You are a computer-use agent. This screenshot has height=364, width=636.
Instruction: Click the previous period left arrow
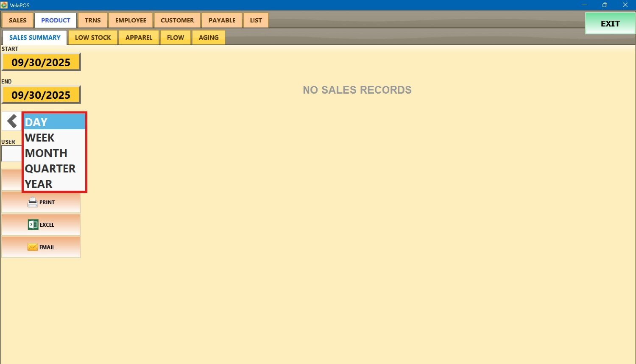click(12, 121)
